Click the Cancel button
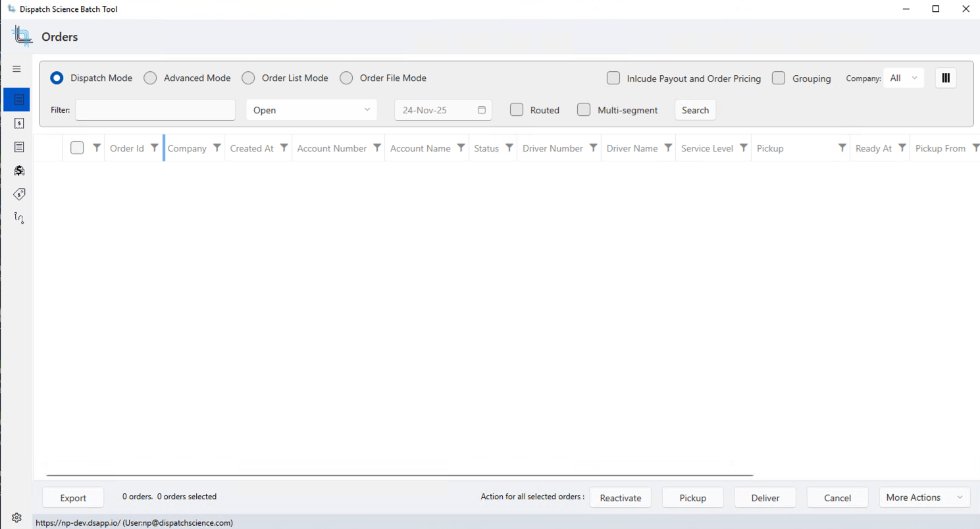This screenshot has width=980, height=529. pos(838,498)
